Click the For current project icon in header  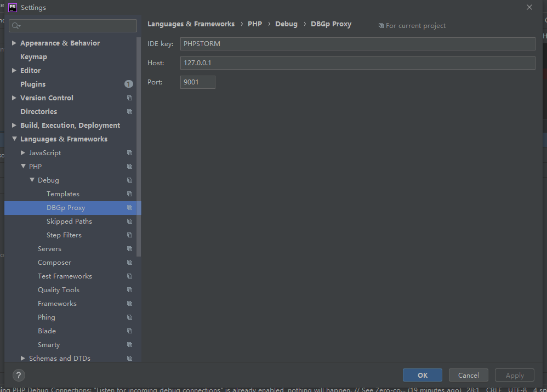pos(381,26)
